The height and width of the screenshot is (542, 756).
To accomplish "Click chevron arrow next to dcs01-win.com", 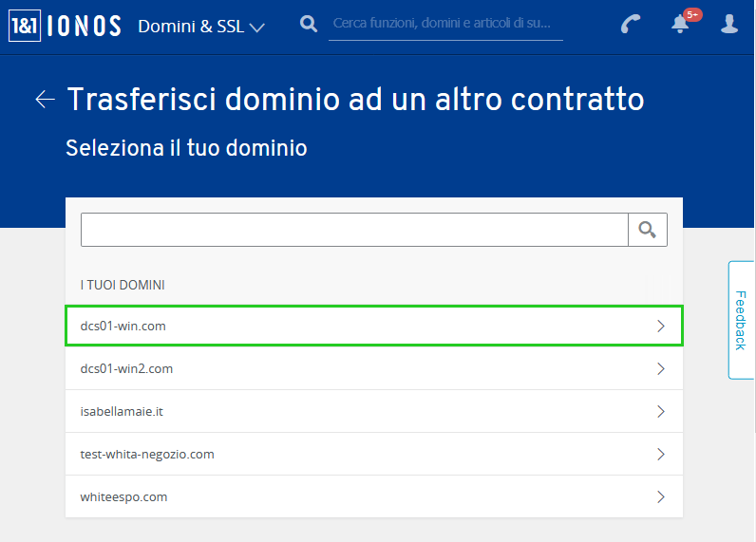I will pyautogui.click(x=661, y=327).
